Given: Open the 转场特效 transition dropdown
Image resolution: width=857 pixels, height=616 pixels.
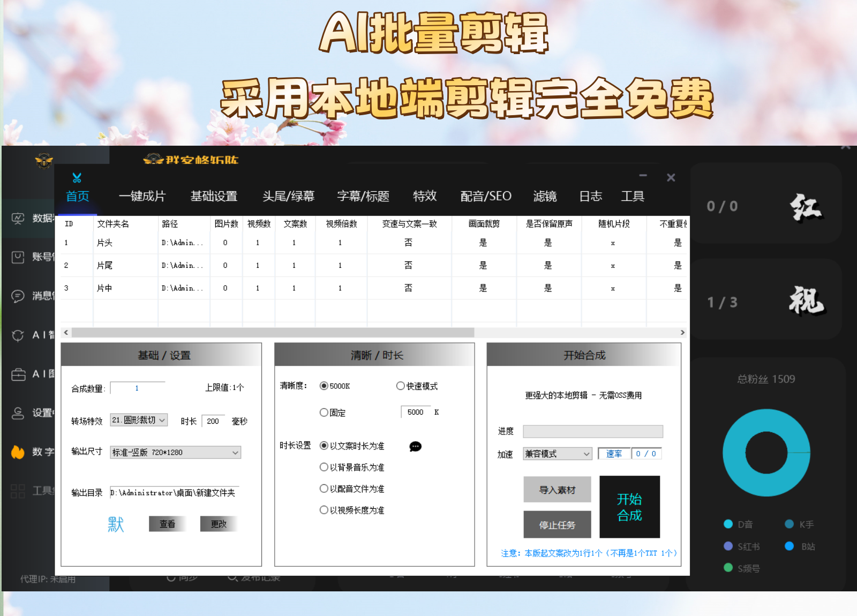Looking at the screenshot, I should point(139,420).
